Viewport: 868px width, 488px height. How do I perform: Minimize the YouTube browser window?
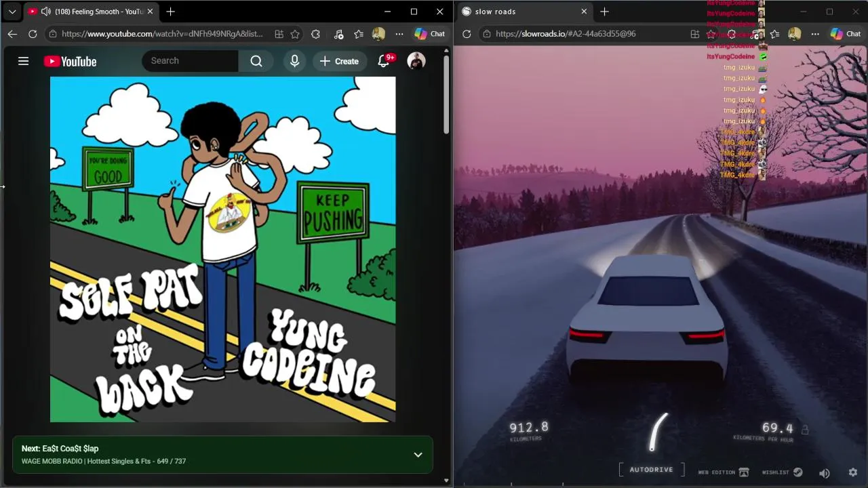pos(387,12)
